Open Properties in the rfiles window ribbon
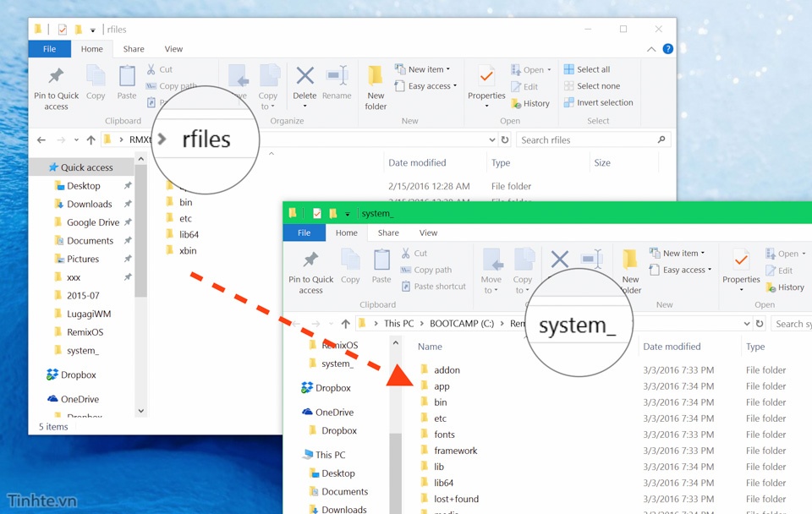Image resolution: width=812 pixels, height=514 pixels. point(486,83)
